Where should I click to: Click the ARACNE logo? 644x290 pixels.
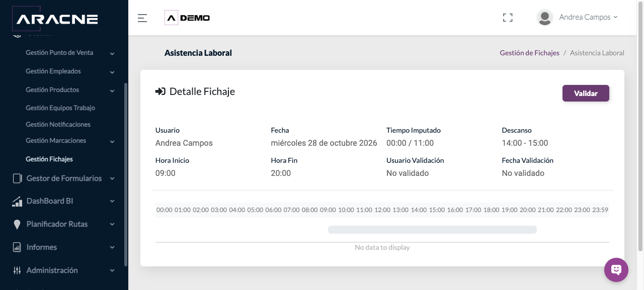click(55, 19)
